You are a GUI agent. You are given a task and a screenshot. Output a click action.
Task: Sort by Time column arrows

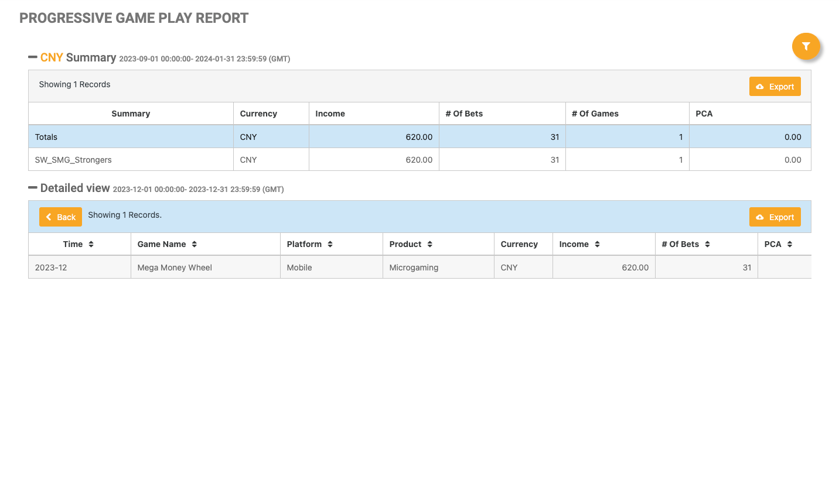[91, 244]
